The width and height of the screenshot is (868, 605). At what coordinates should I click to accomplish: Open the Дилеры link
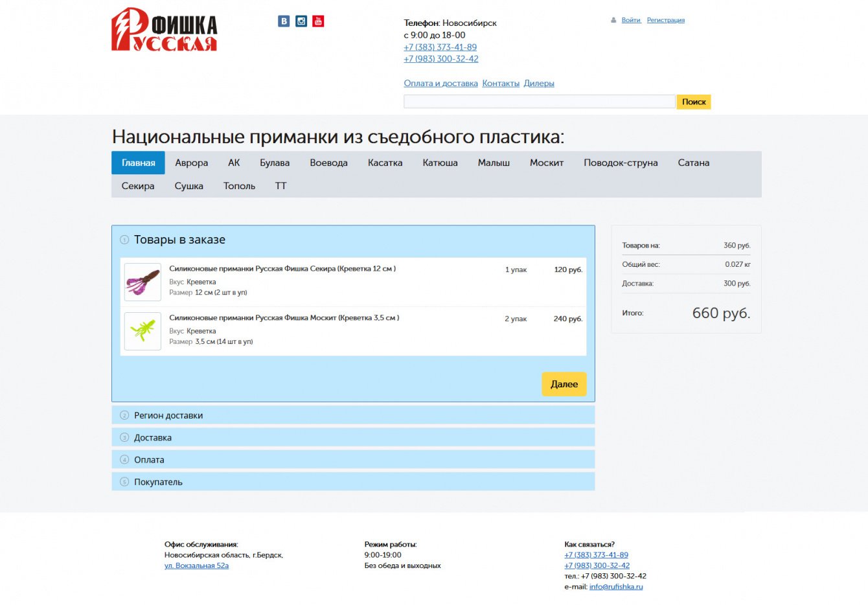539,83
